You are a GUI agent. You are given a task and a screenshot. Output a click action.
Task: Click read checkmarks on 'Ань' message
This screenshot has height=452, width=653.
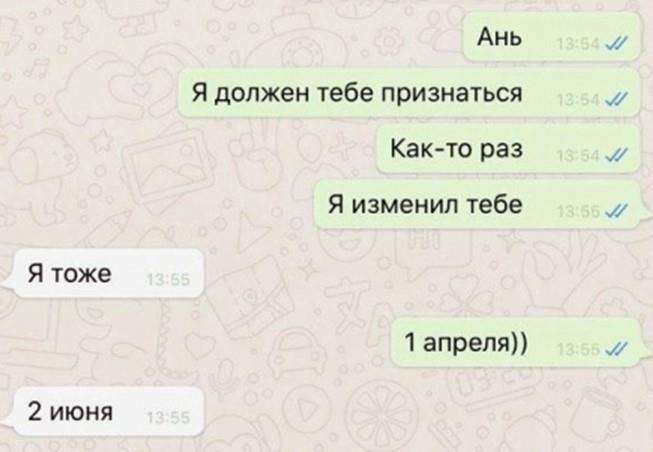pos(616,43)
